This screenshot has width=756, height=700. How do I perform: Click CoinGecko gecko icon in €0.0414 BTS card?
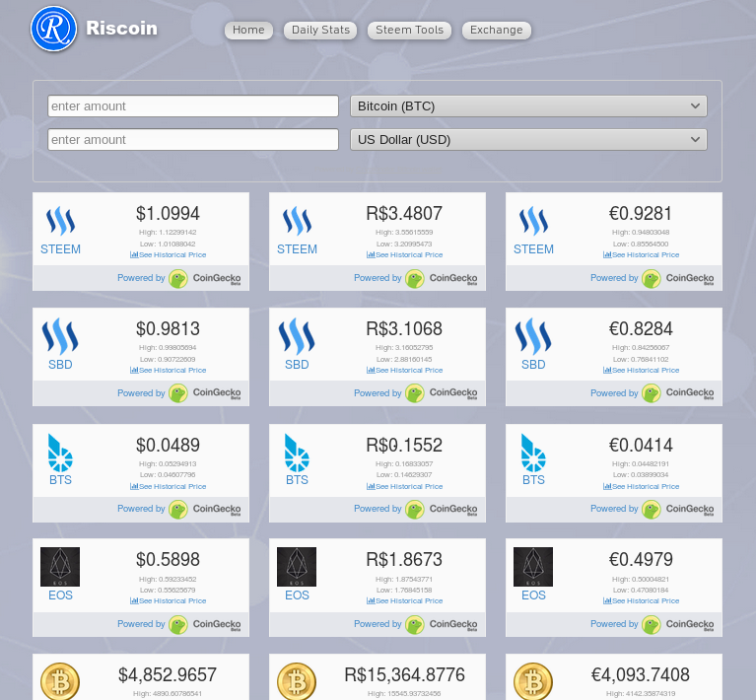tap(652, 510)
